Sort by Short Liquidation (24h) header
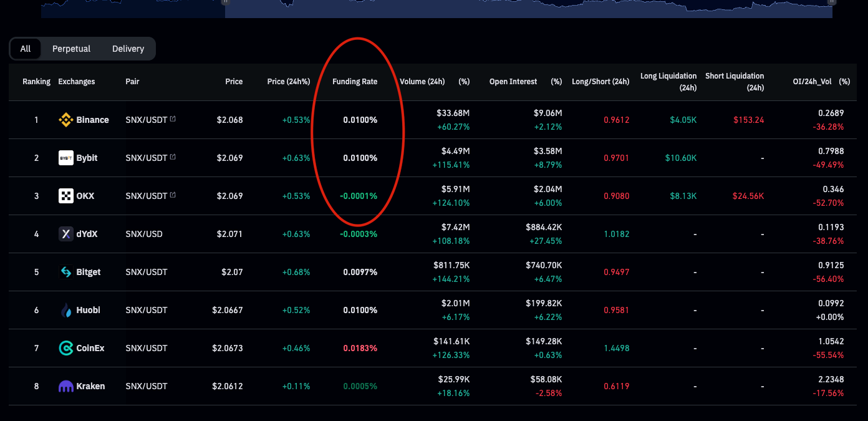This screenshot has height=421, width=868. point(735,82)
